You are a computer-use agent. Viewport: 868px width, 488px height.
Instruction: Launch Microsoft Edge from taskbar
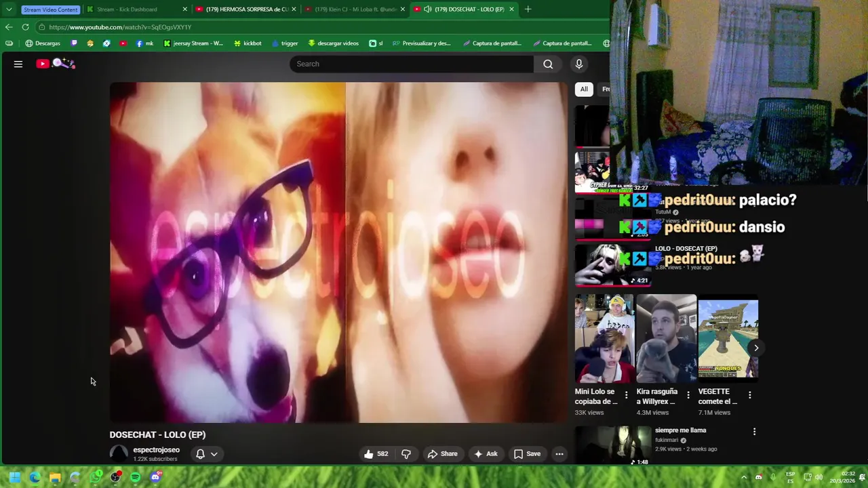[x=35, y=477]
